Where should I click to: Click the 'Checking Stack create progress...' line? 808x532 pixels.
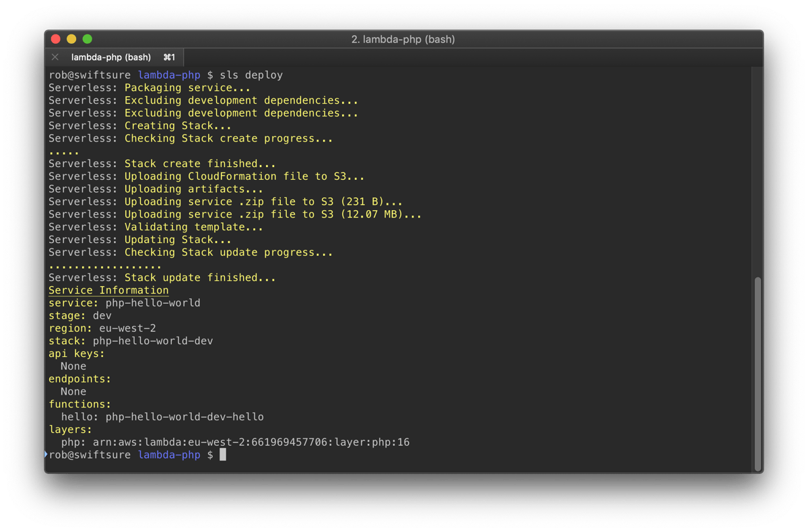tap(191, 139)
